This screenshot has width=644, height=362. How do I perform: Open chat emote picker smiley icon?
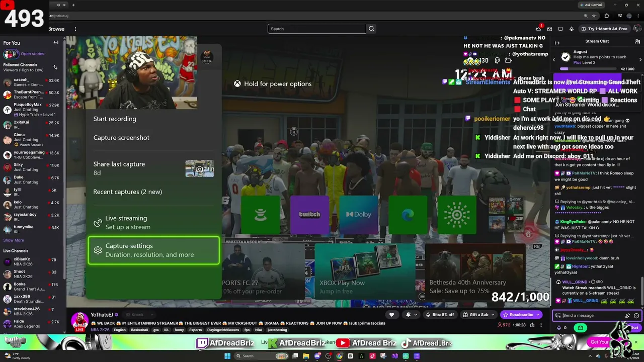click(x=636, y=316)
